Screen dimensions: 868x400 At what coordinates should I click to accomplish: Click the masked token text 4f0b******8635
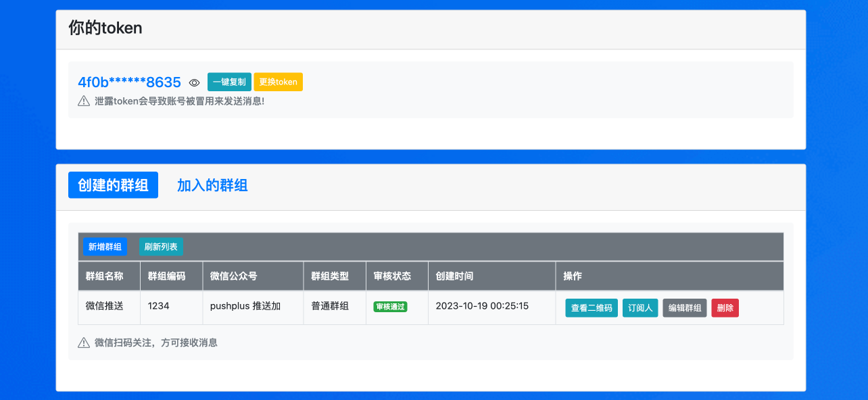(x=130, y=82)
